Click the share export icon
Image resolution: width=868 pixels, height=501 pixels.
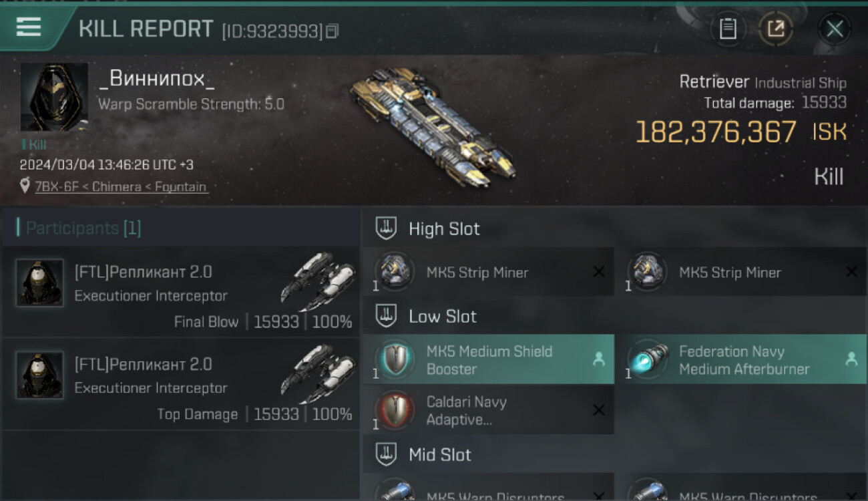click(x=776, y=29)
